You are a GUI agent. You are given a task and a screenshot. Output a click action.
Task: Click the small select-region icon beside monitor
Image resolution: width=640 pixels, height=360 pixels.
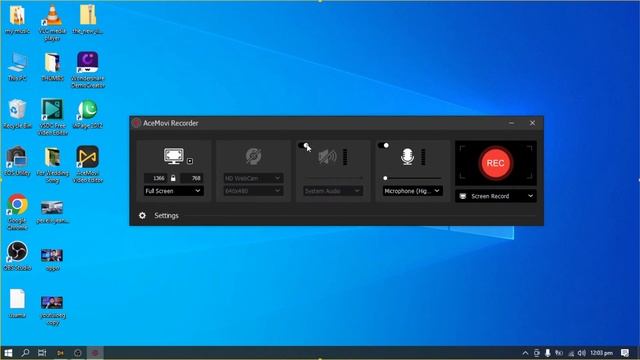pyautogui.click(x=190, y=161)
